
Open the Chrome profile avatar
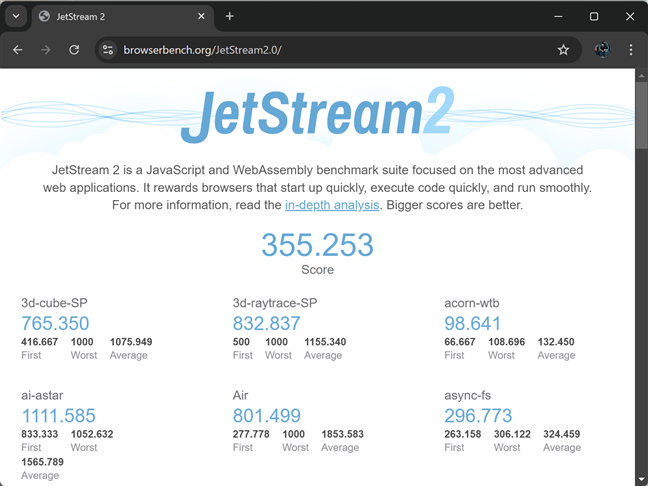click(x=603, y=50)
